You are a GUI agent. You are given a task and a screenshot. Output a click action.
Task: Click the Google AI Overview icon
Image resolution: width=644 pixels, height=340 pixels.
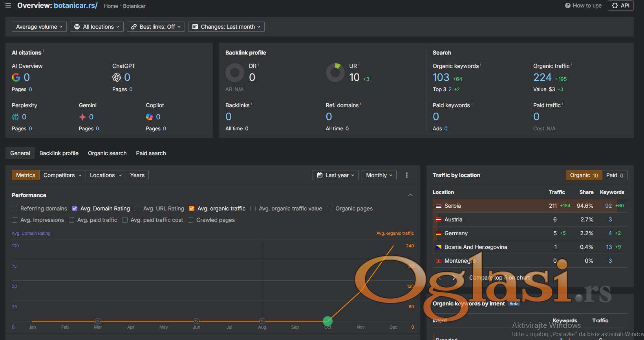(x=16, y=77)
